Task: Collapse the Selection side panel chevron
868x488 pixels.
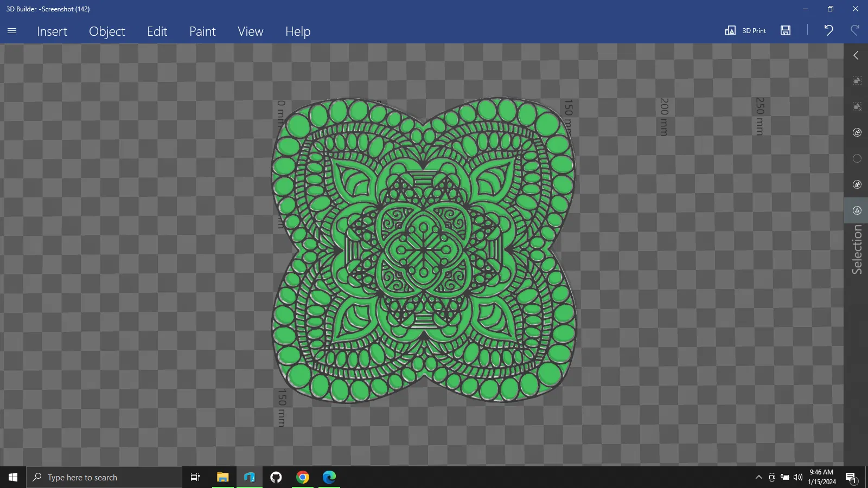Action: [x=856, y=55]
